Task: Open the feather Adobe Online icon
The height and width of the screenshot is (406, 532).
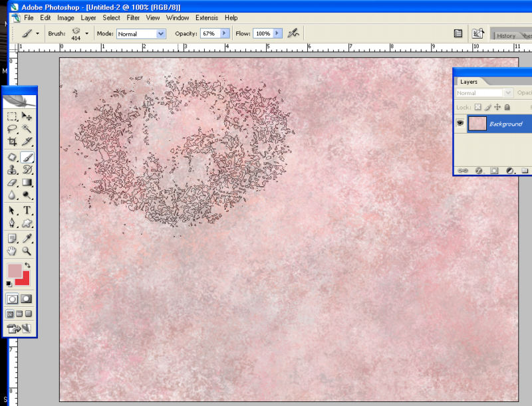Action: (19, 101)
